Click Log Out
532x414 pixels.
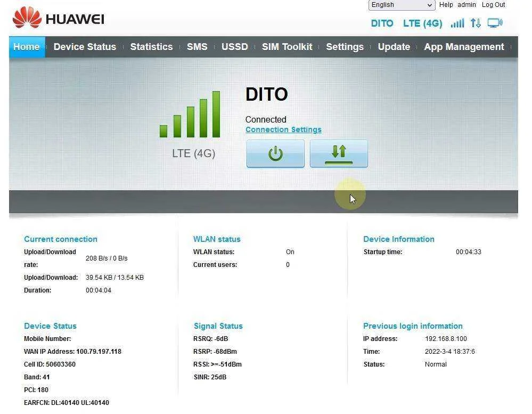coord(493,5)
